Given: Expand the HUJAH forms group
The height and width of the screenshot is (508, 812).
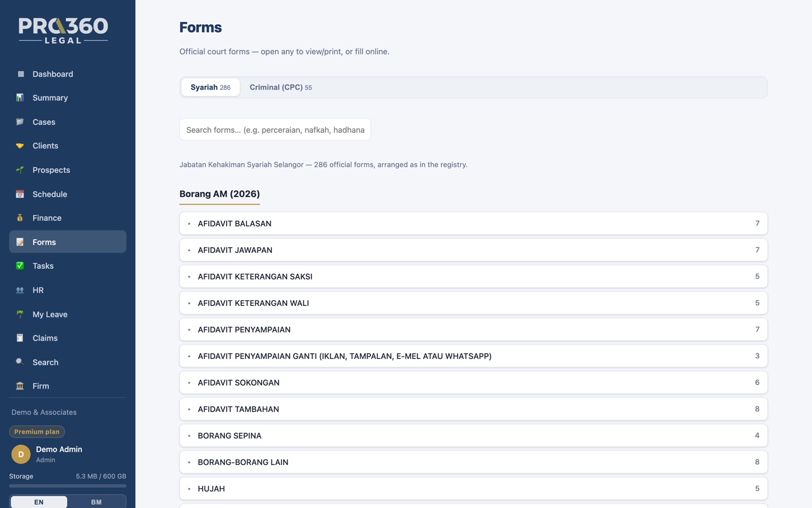Looking at the screenshot, I should pos(474,489).
